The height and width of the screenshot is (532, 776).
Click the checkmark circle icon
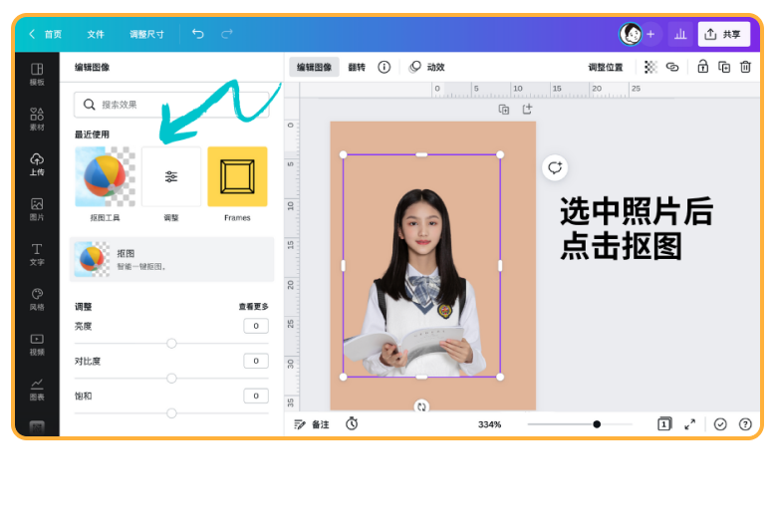pos(720,424)
